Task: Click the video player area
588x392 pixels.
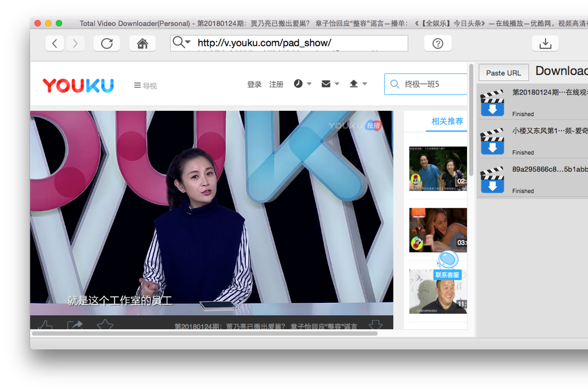Action: tap(212, 213)
